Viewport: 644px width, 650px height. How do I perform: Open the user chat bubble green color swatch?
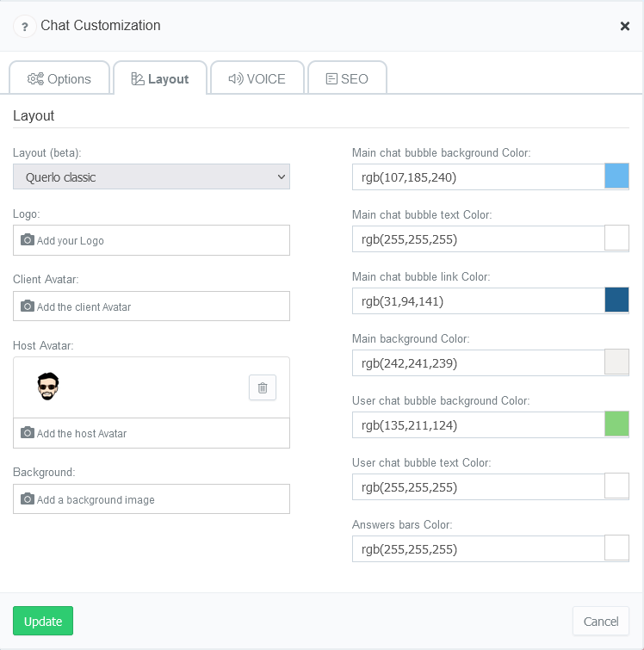[616, 424]
